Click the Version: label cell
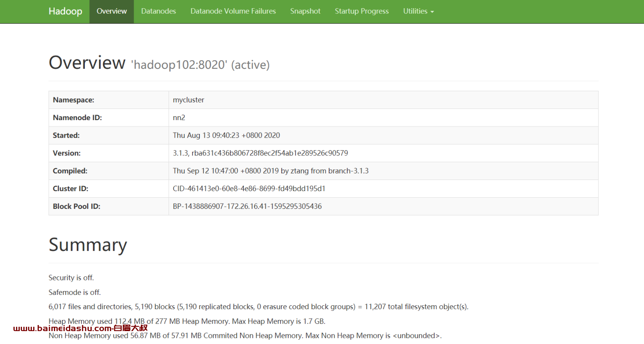 click(109, 153)
